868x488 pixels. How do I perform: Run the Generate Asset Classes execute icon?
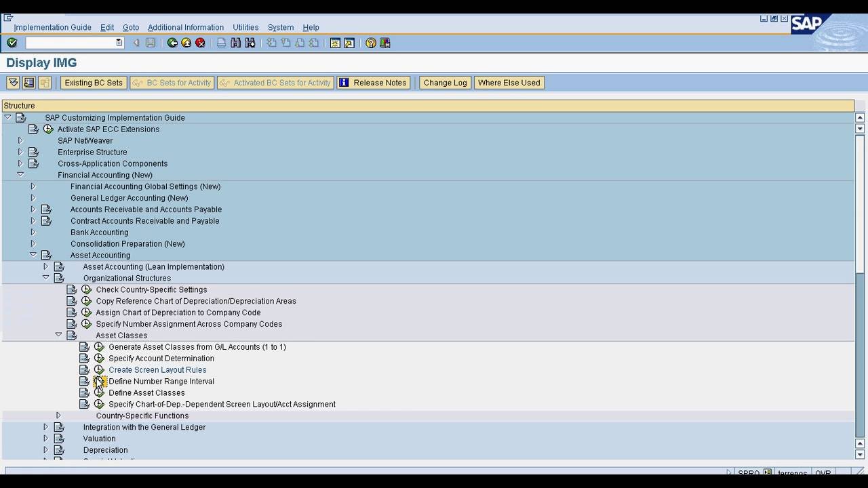[99, 347]
